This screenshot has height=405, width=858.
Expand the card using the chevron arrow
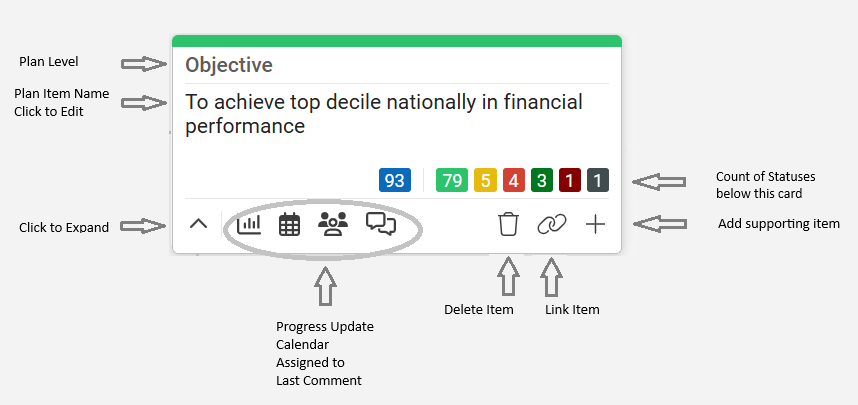pos(199,224)
